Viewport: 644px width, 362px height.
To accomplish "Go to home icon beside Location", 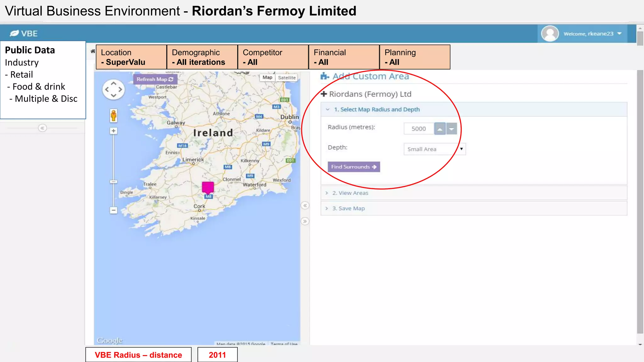I will point(93,51).
